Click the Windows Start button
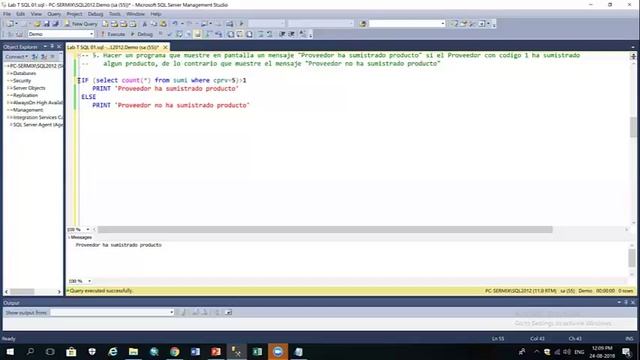 click(x=10, y=351)
